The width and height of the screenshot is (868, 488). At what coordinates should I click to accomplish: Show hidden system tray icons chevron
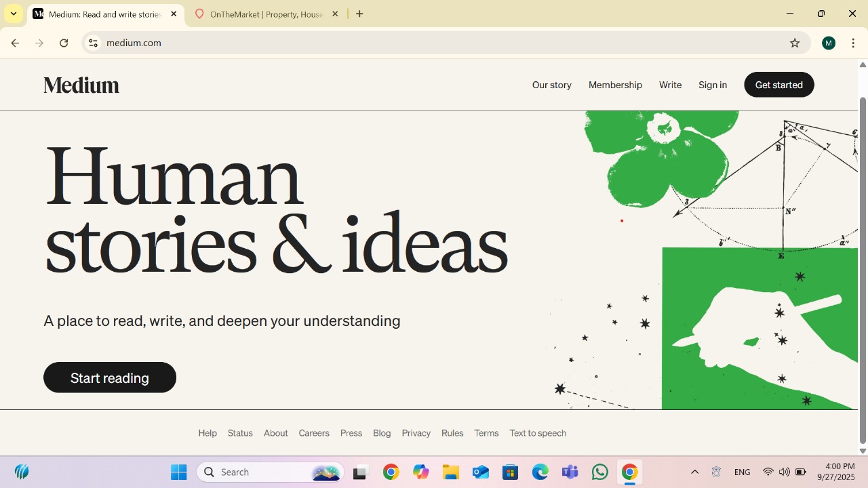pos(694,472)
